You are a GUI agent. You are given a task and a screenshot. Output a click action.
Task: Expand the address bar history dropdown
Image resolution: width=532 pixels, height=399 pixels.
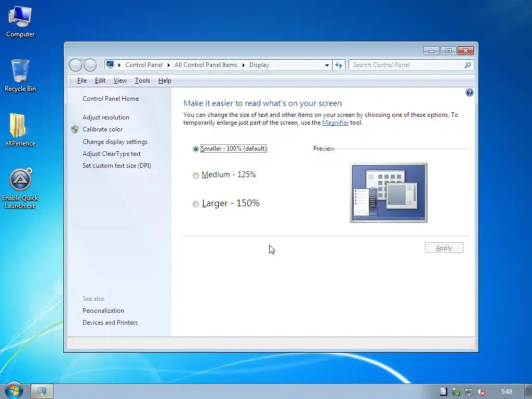point(327,65)
